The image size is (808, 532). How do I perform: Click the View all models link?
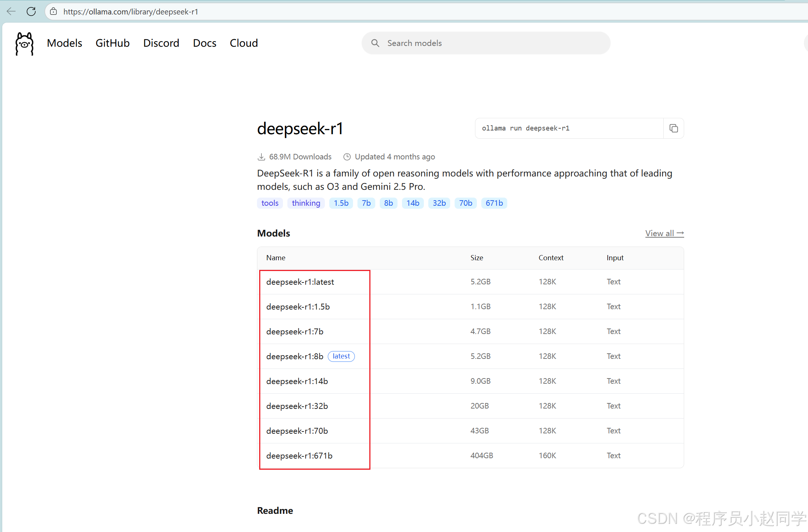[664, 233]
